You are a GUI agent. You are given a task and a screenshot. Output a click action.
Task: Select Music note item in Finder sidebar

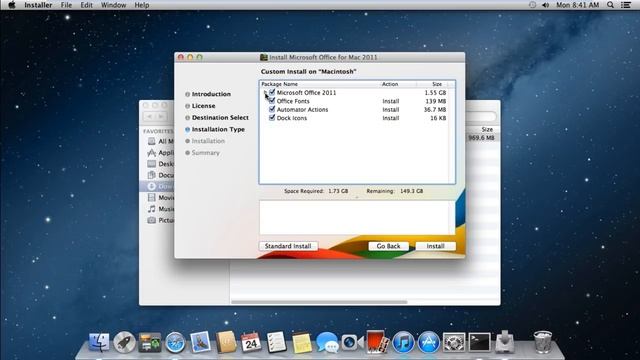(152, 209)
